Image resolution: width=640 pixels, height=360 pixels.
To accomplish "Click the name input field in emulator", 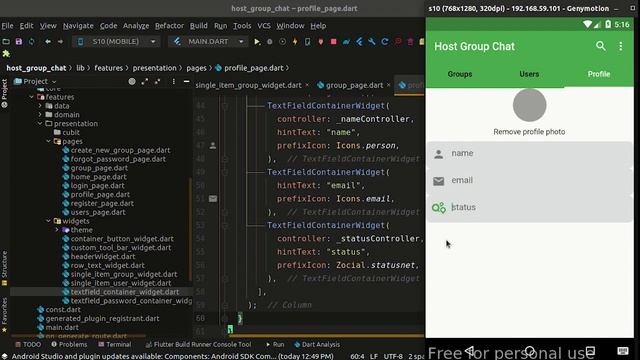I will 529,154.
